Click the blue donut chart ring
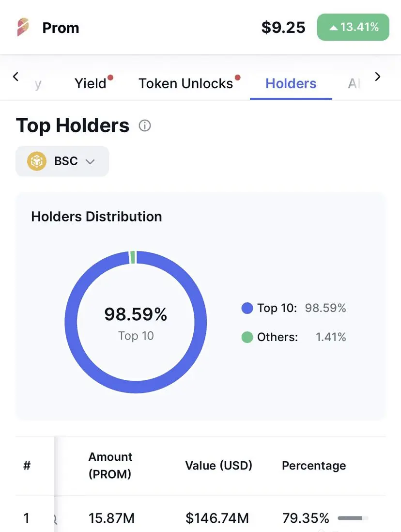 71,322
